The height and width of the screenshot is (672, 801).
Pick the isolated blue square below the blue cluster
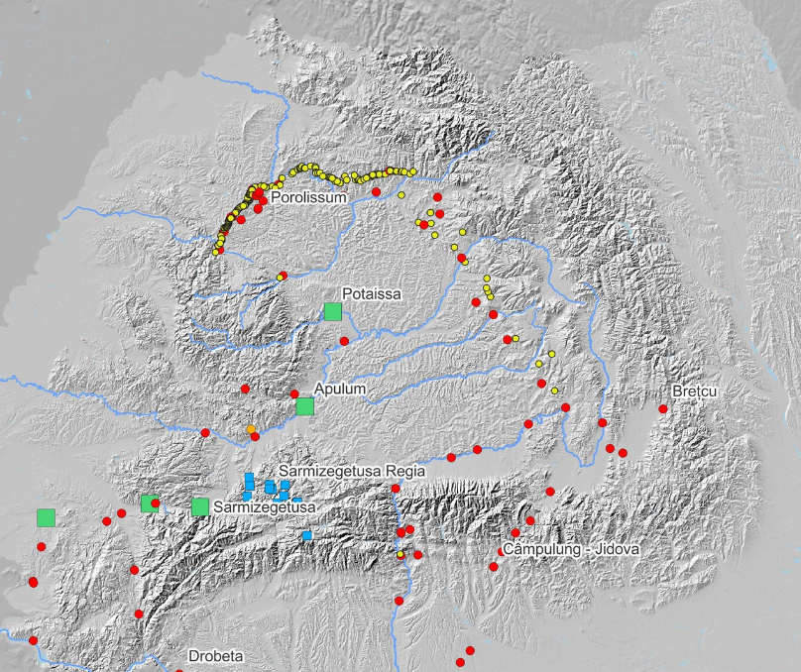307,535
